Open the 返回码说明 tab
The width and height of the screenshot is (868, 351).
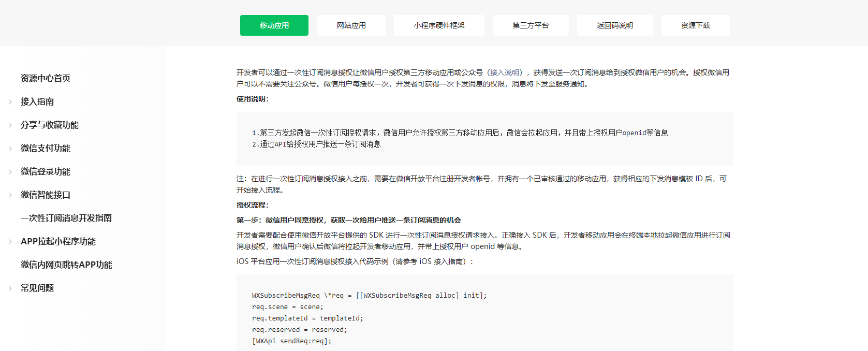[615, 25]
